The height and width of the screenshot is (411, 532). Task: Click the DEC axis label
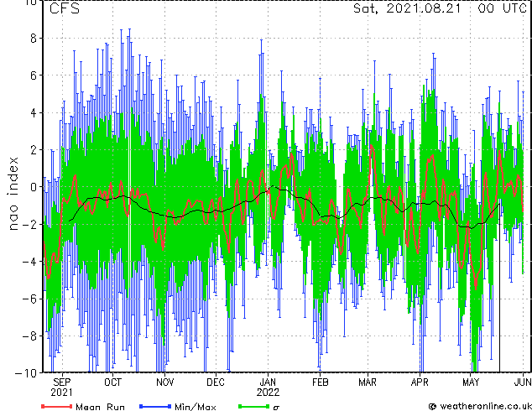pos(216,382)
